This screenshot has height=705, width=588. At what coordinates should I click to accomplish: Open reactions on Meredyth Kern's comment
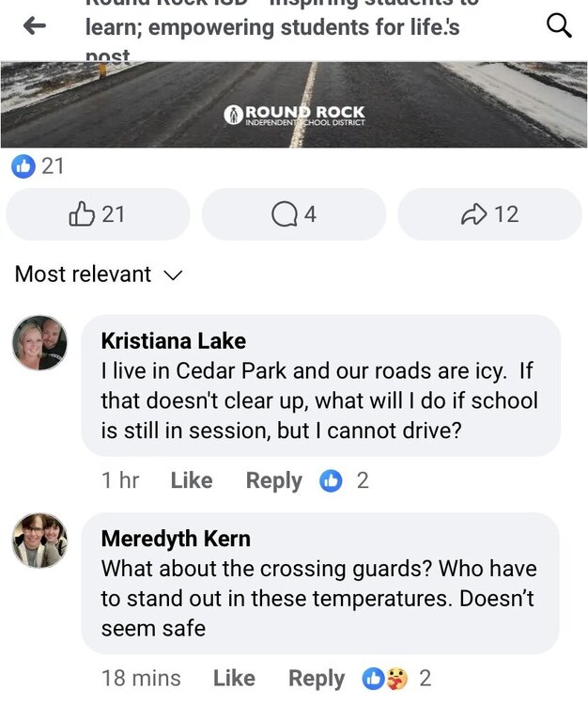pyautogui.click(x=398, y=679)
